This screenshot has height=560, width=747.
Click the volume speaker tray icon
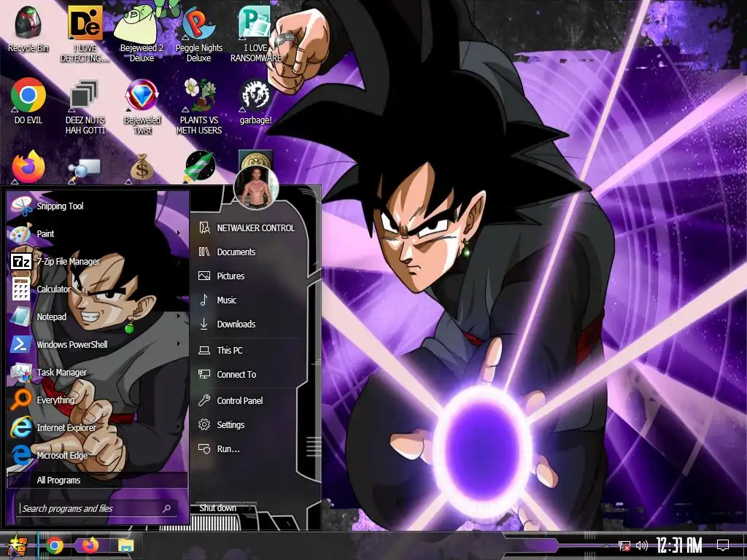(642, 545)
